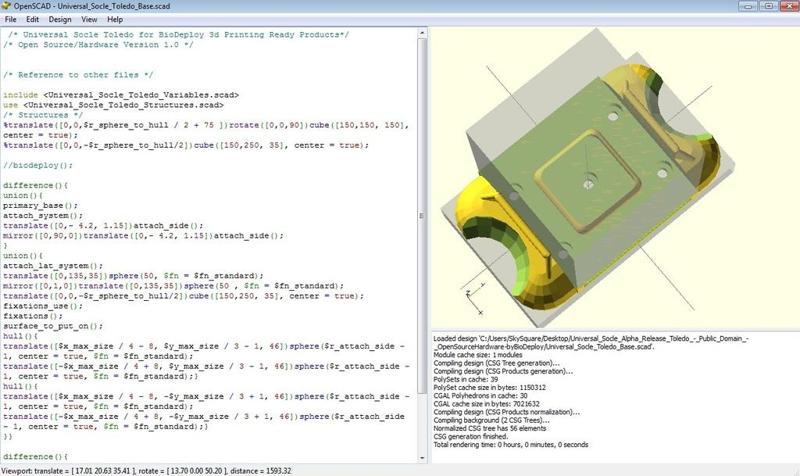The image size is (800, 476).
Task: Click console line 'PolySets in cache: 39'
Action: click(465, 379)
